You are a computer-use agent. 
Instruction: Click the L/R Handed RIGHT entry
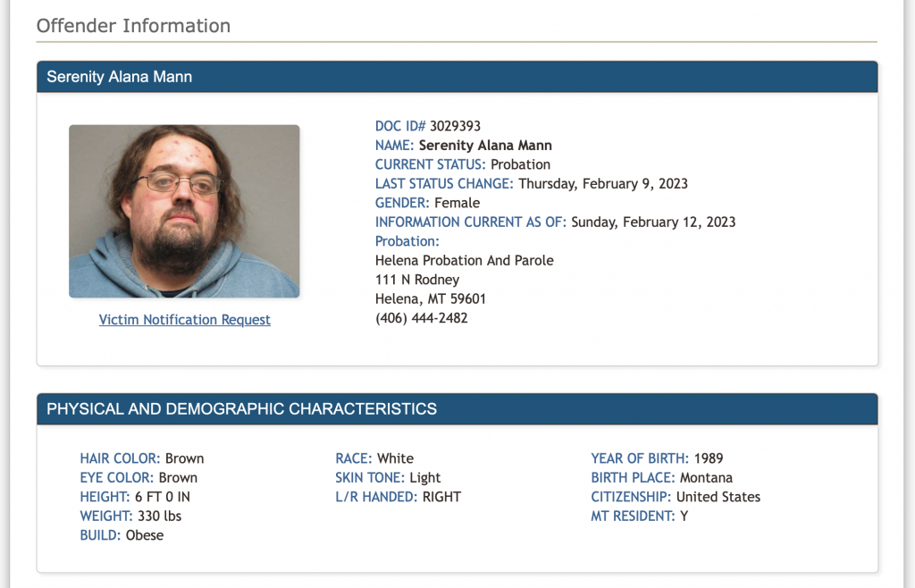pyautogui.click(x=398, y=497)
